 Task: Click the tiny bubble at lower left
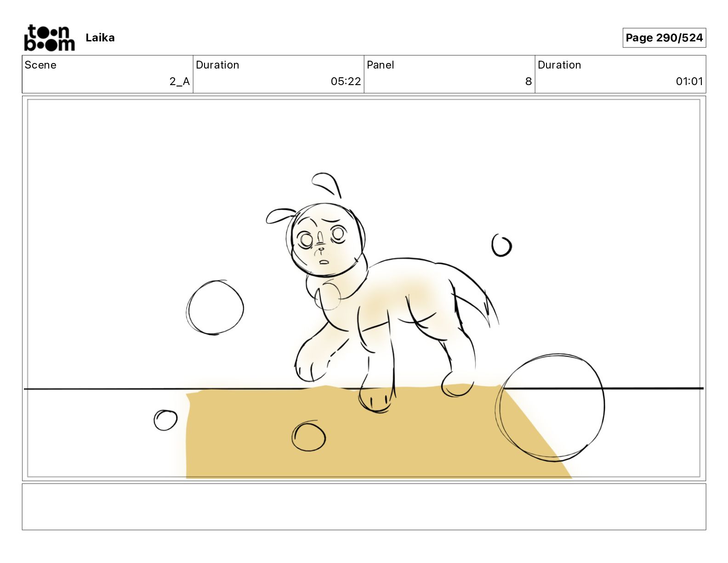tap(165, 420)
